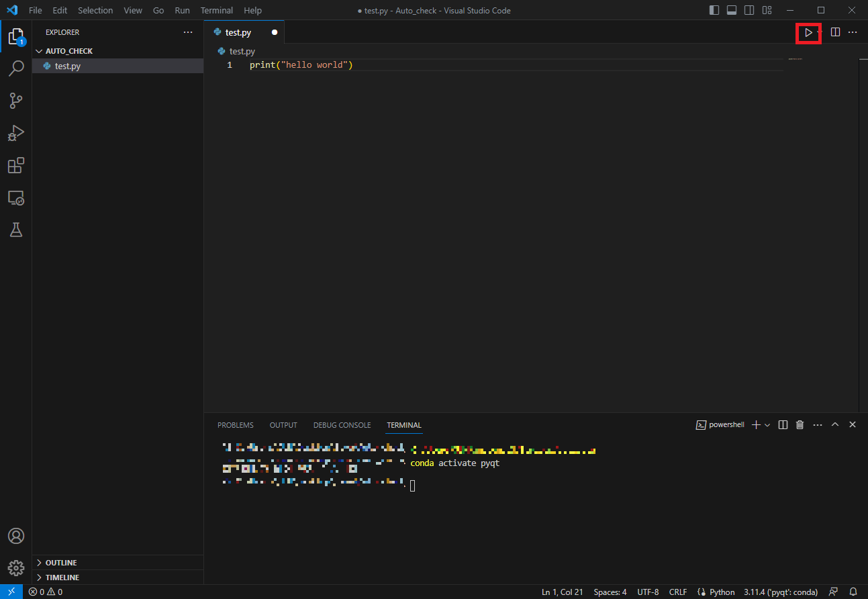Open the File menu
This screenshot has width=868, height=599.
coord(36,11)
